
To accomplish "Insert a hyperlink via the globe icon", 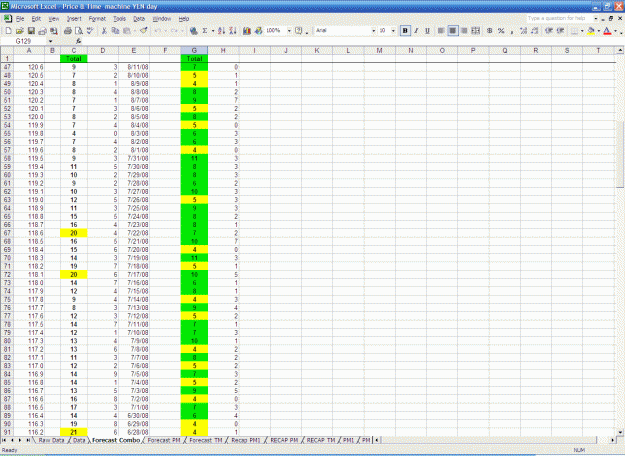I will click(x=194, y=31).
